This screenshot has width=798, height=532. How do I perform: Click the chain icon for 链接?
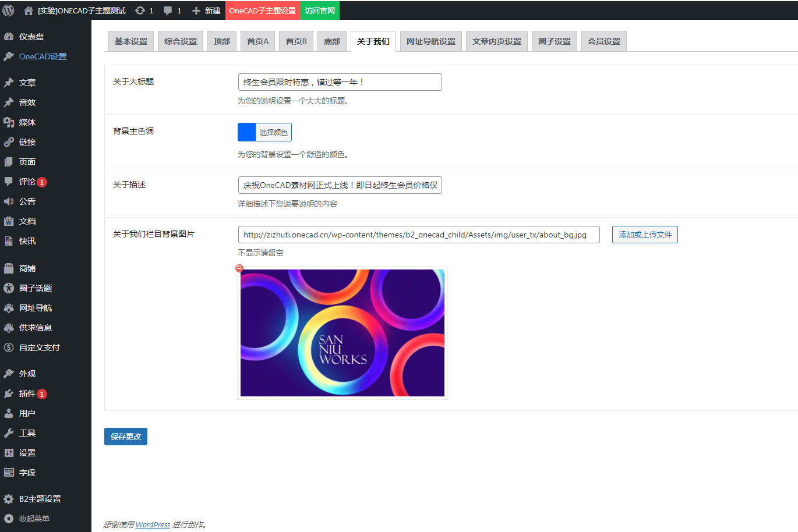[9, 142]
